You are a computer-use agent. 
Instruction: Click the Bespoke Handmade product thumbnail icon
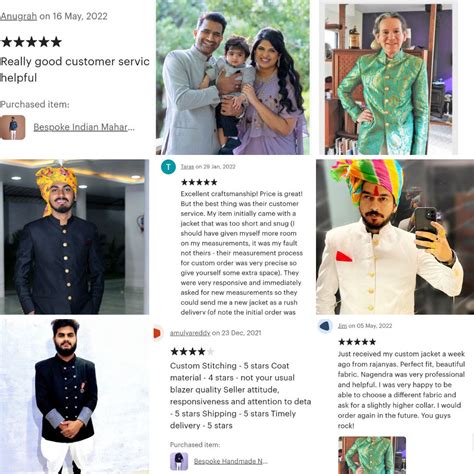(x=179, y=461)
